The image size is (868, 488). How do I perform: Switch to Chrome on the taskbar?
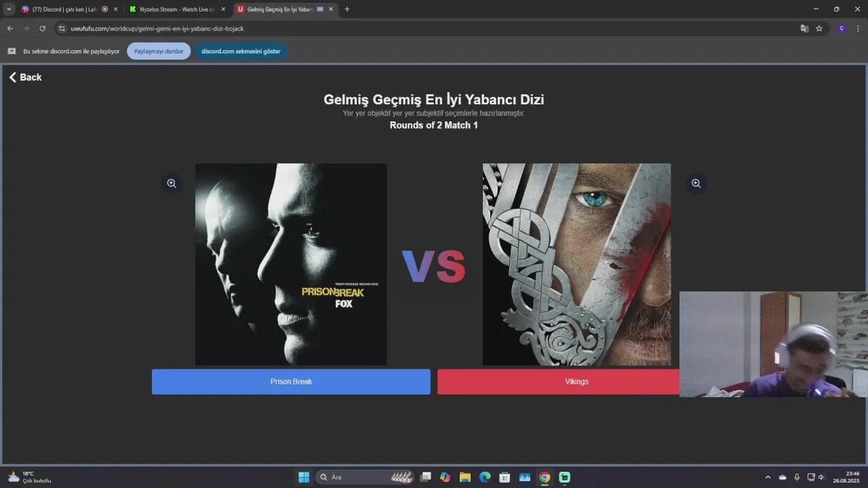pos(545,477)
